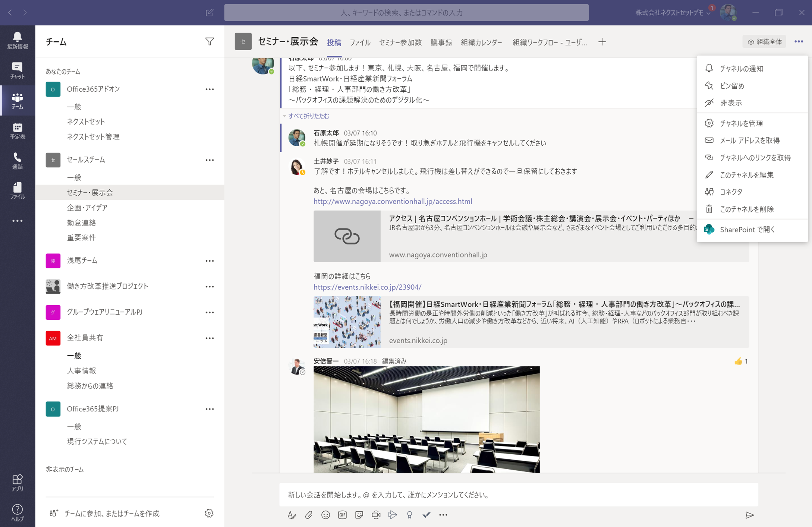Open the sticker icon
This screenshot has width=812, height=527.
pos(359,515)
